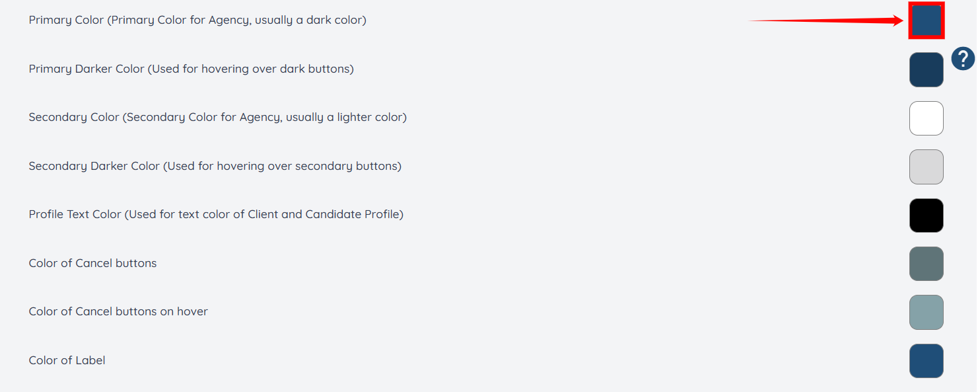Click the 'Secondary Color' label text

pyautogui.click(x=74, y=117)
